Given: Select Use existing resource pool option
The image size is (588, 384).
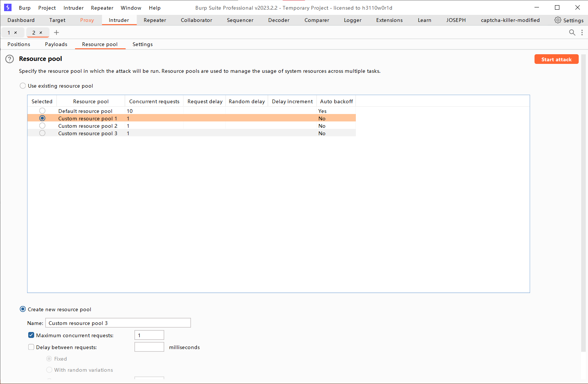Looking at the screenshot, I should pos(23,86).
